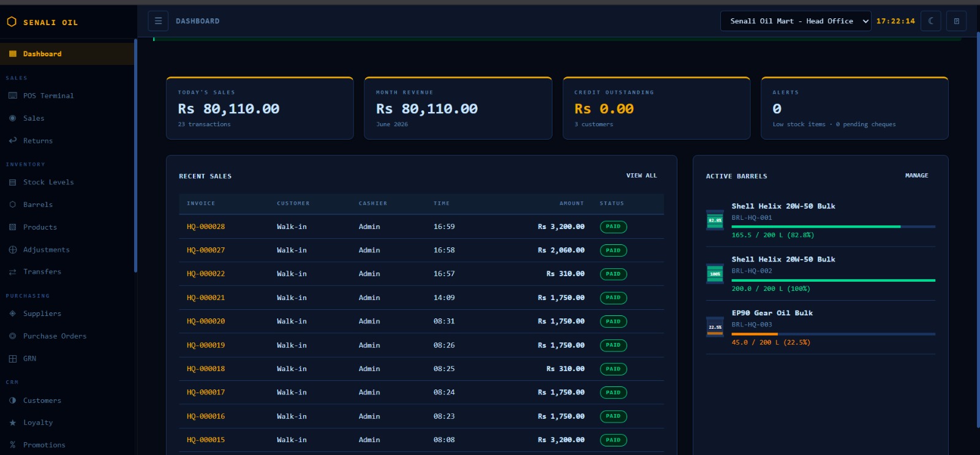Open invoice HQ-000028
Screen dimensions: 980x455
pyautogui.click(x=206, y=227)
